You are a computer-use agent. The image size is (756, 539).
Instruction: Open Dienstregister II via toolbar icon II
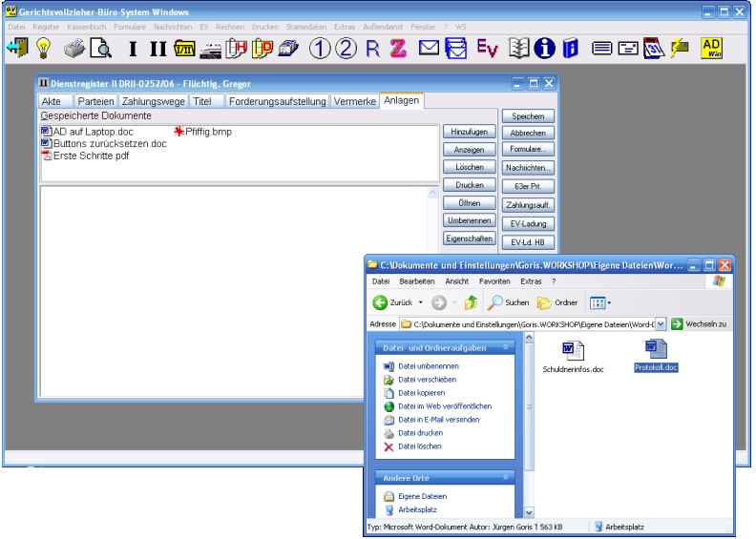[x=157, y=48]
